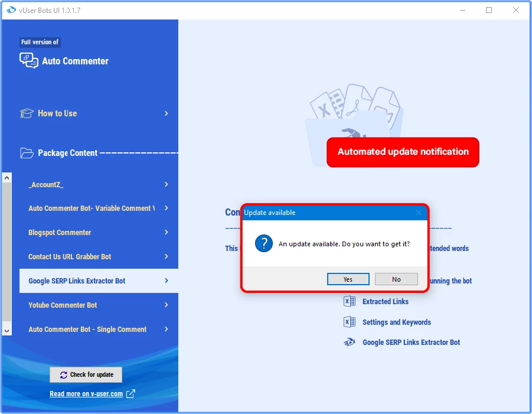
Task: Click the blue question mark icon
Action: click(263, 243)
